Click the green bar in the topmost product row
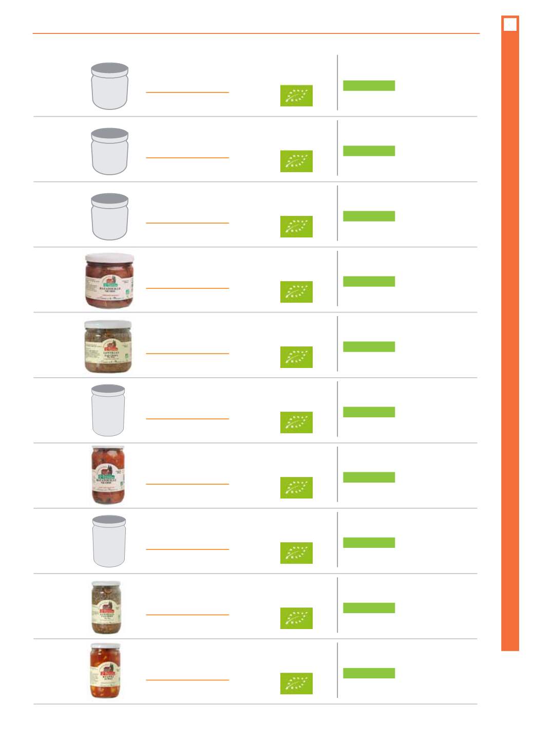This screenshot has width=534, height=756. [x=369, y=85]
